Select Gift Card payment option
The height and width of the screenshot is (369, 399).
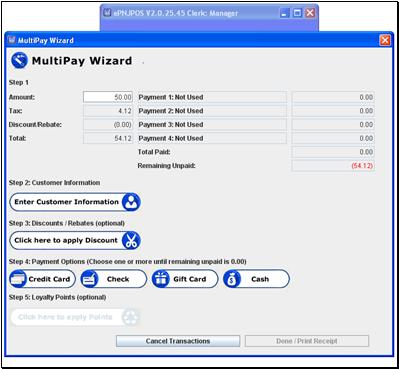[x=185, y=279]
